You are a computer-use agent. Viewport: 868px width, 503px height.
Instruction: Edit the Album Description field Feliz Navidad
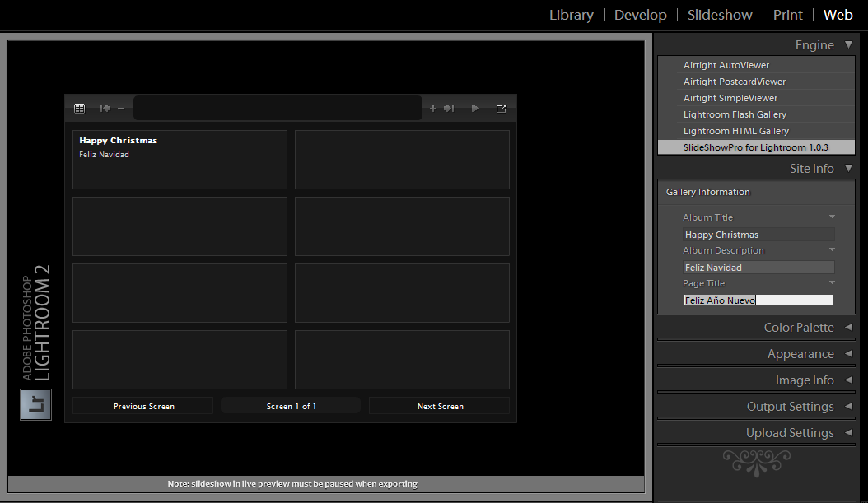point(758,268)
